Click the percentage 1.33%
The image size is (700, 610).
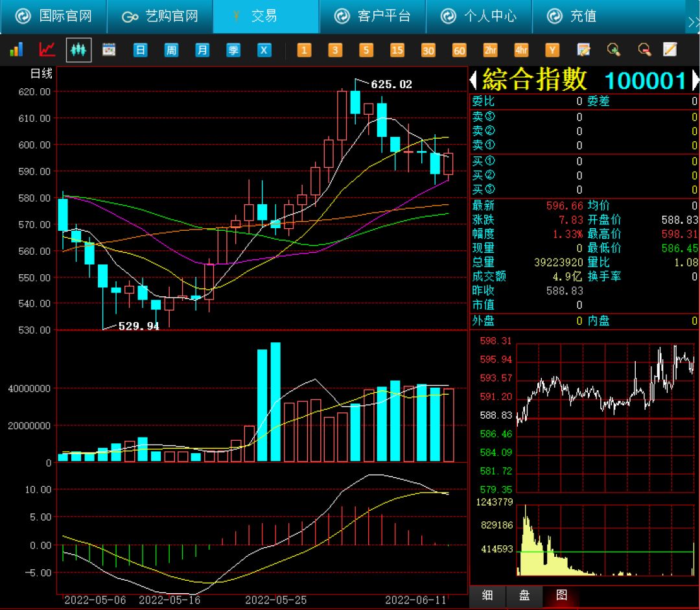[x=568, y=235]
